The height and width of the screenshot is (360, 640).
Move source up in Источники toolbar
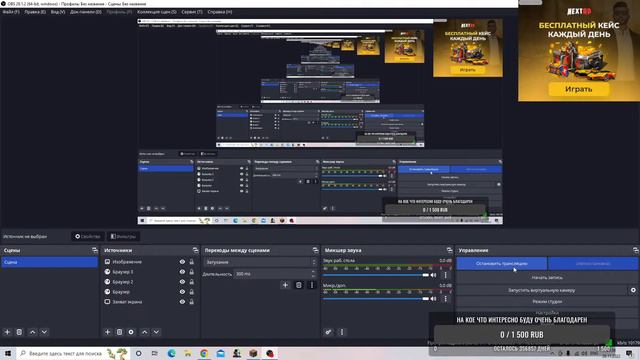click(144, 332)
